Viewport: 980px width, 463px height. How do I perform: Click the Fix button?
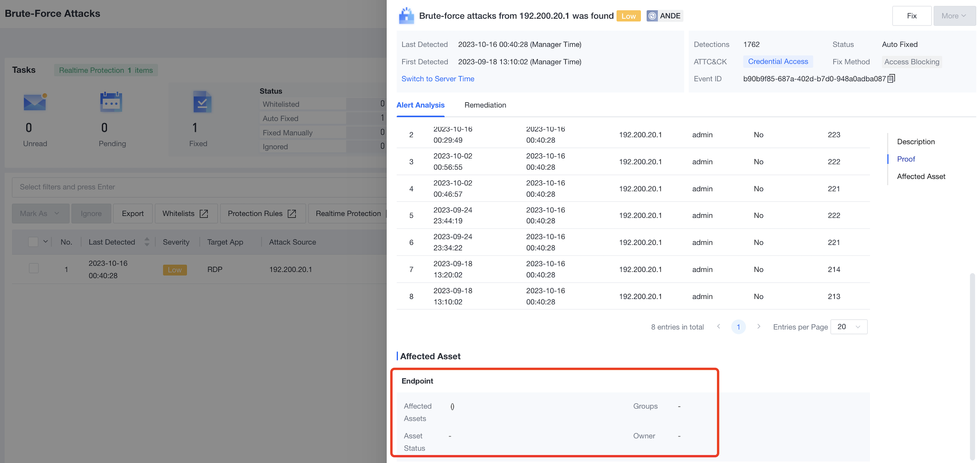coord(911,16)
